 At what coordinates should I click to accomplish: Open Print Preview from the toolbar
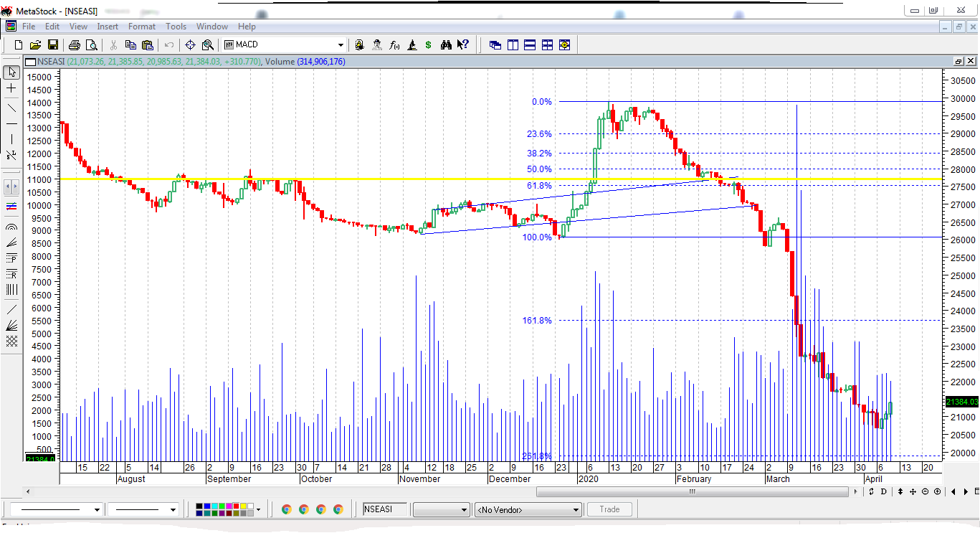coord(92,44)
